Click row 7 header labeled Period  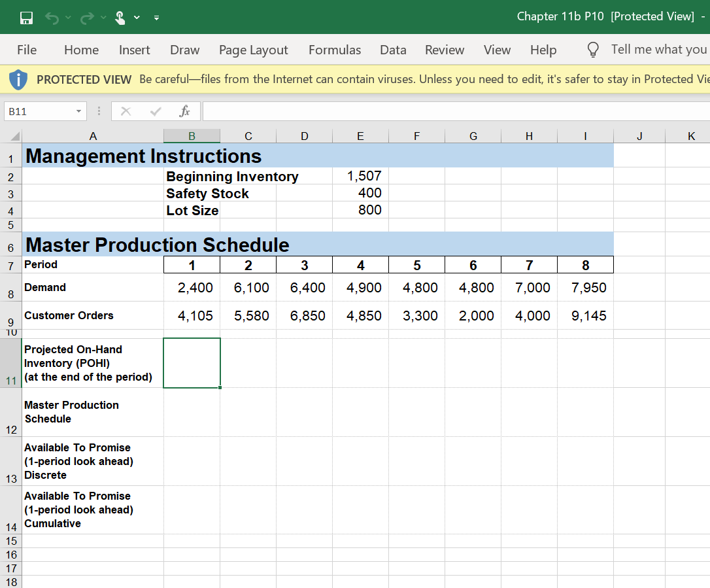[x=10, y=264]
